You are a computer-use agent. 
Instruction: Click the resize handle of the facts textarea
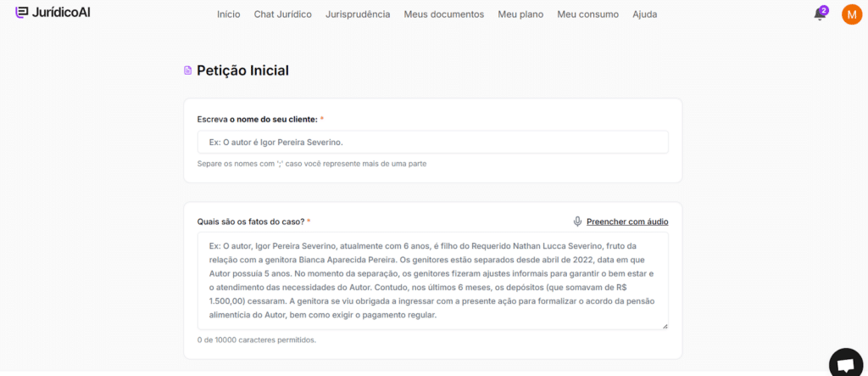coord(665,326)
